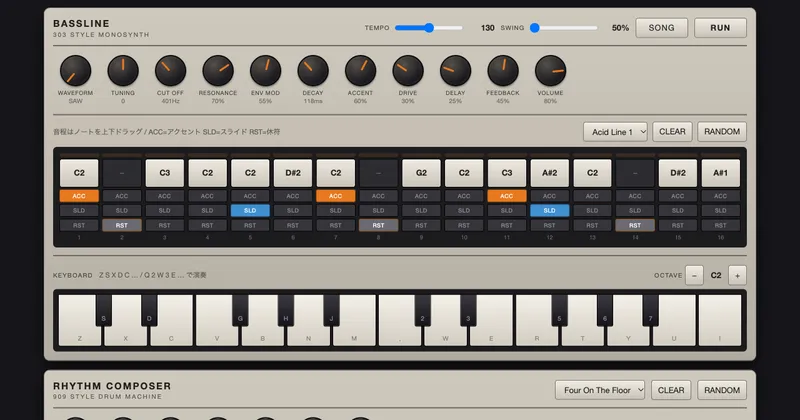This screenshot has height=420, width=800.
Task: Click the WAVEFORM knob
Action: coord(76,71)
